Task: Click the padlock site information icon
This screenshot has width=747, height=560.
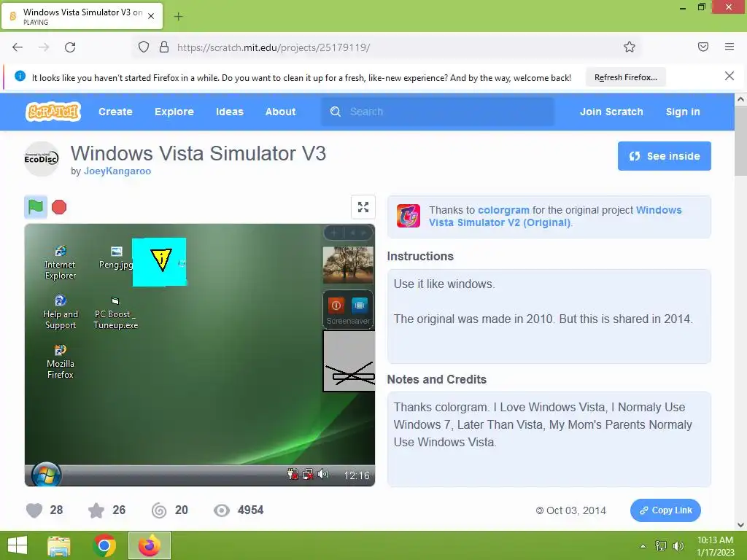Action: coord(164,47)
